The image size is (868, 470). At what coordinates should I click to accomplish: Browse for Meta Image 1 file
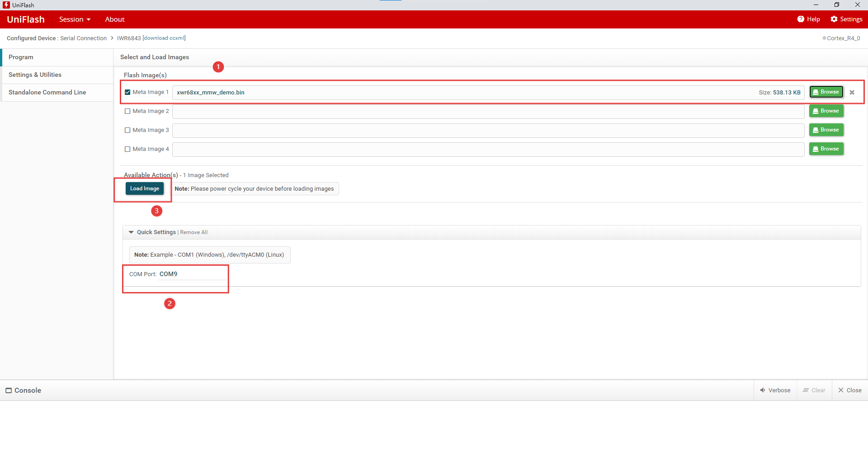tap(826, 92)
